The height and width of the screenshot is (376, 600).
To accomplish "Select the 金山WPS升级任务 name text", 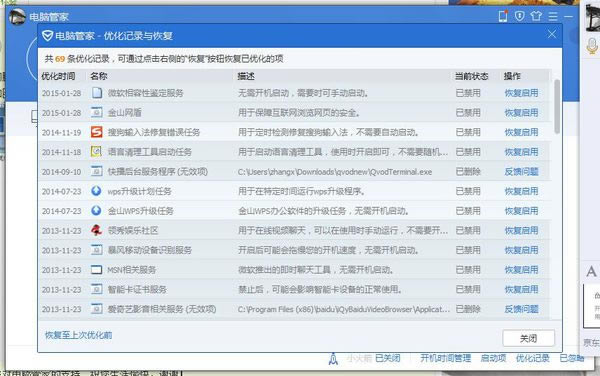I will click(140, 211).
